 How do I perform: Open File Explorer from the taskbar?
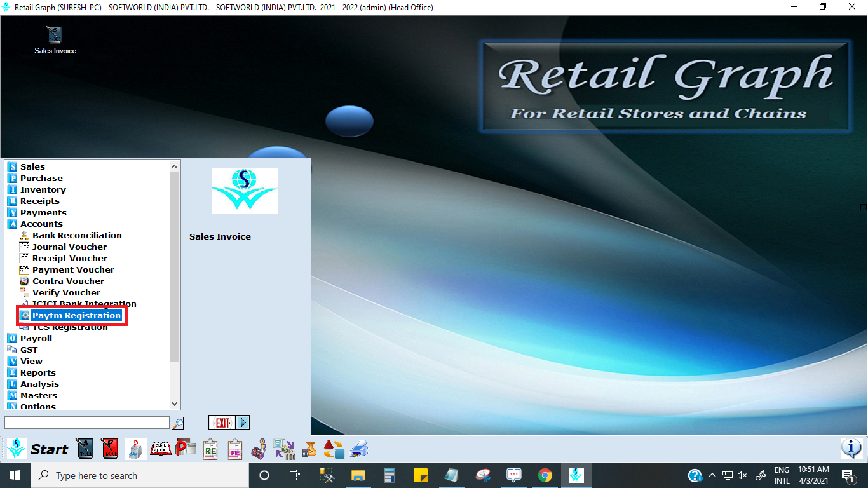(x=358, y=475)
